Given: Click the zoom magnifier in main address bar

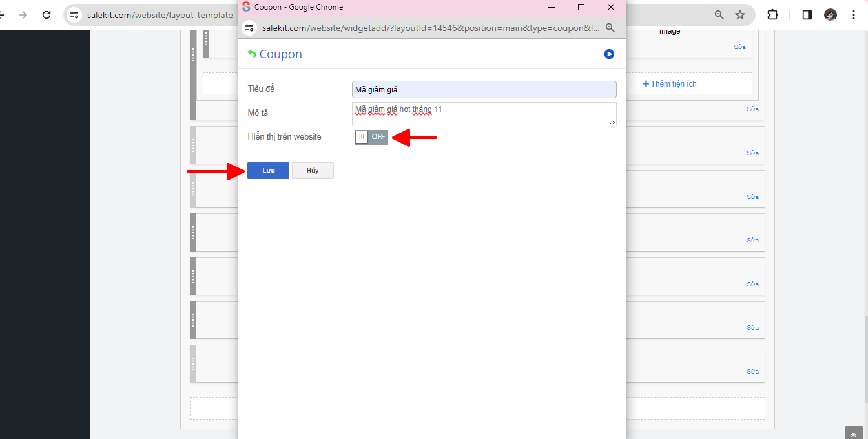Looking at the screenshot, I should click(719, 15).
